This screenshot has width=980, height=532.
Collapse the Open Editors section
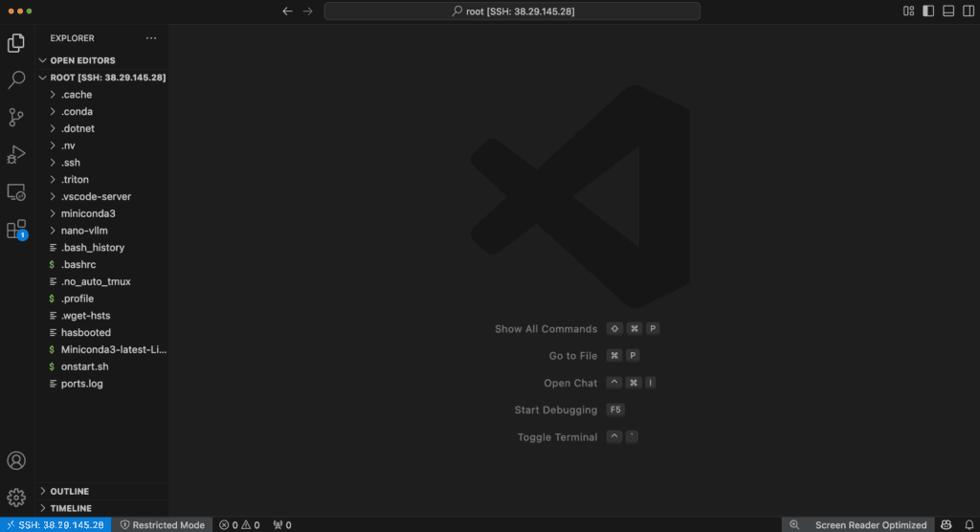click(x=101, y=60)
